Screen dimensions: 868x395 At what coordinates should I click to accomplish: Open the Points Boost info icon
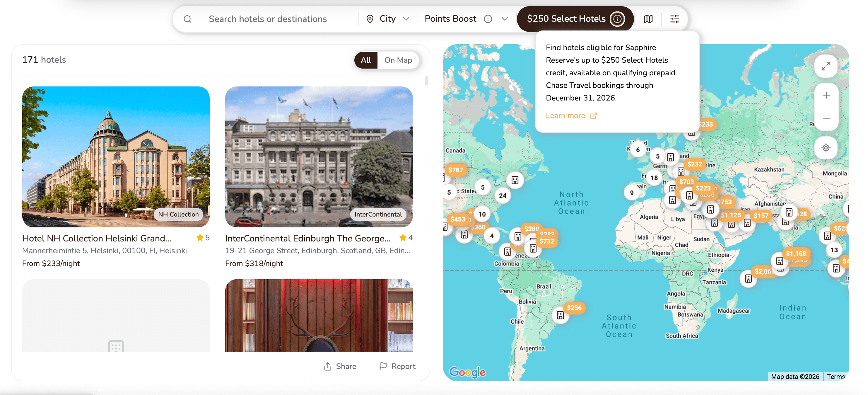pyautogui.click(x=488, y=19)
